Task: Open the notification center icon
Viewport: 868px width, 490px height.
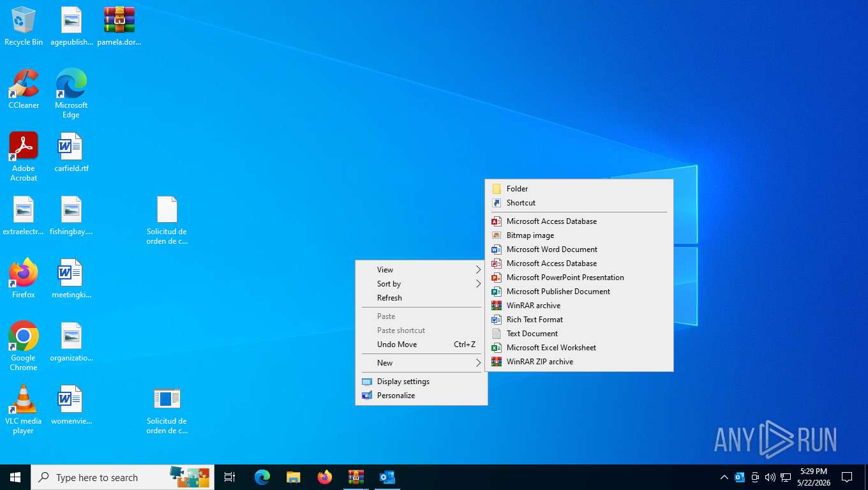Action: coord(847,477)
